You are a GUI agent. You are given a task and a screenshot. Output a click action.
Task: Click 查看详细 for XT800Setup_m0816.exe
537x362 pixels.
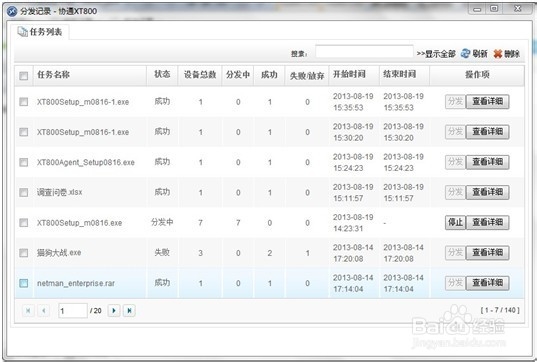tap(488, 222)
